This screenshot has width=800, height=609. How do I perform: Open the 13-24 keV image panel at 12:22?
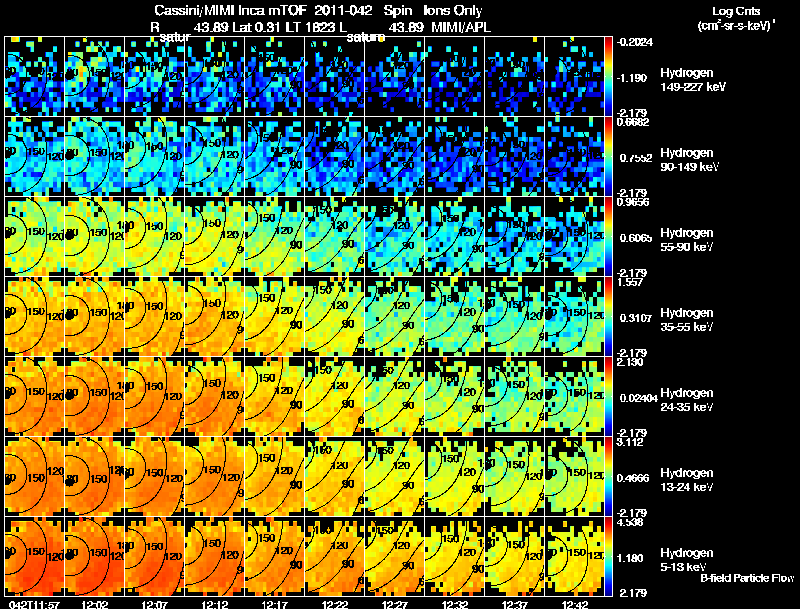[x=335, y=477]
